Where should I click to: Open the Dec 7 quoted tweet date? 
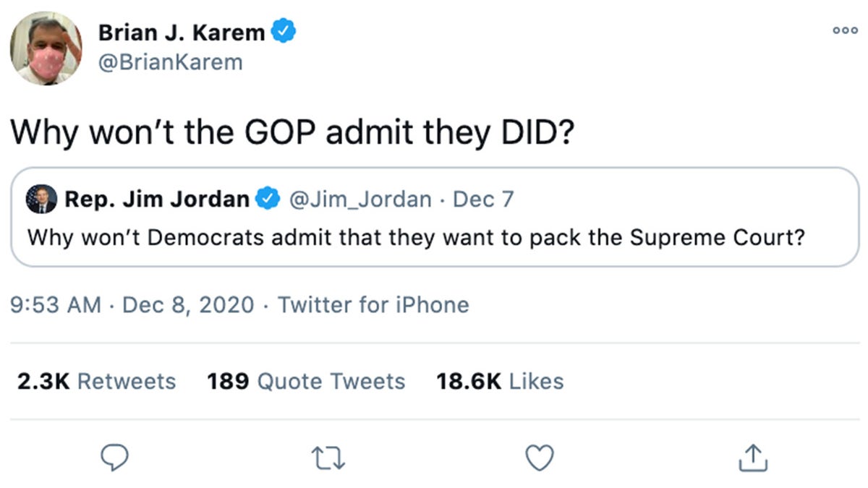tap(482, 199)
